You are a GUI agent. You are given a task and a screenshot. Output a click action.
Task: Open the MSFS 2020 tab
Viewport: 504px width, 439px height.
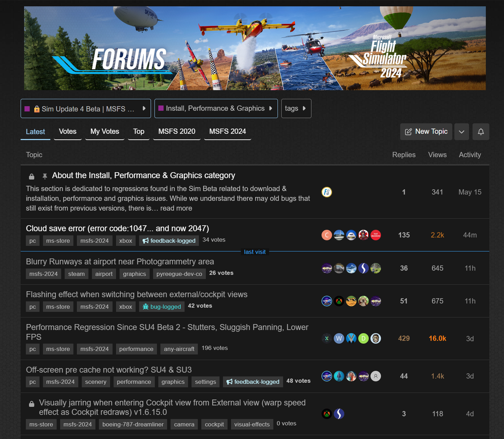177,132
